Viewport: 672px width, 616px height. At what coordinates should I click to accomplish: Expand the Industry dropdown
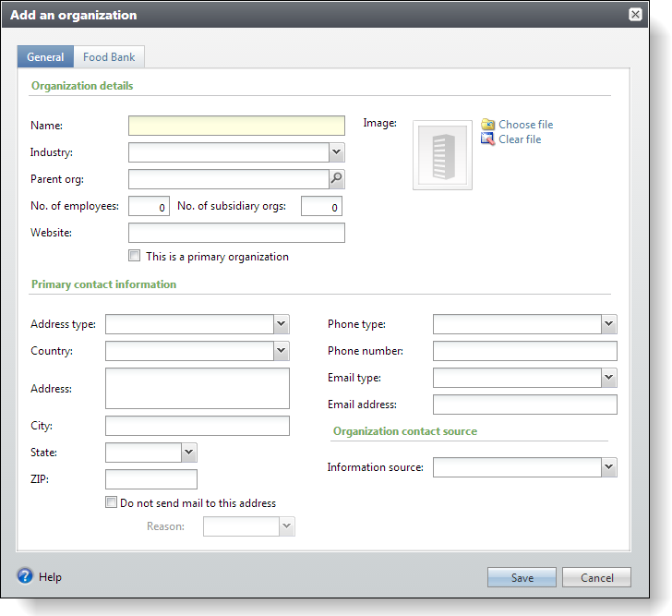(x=336, y=152)
